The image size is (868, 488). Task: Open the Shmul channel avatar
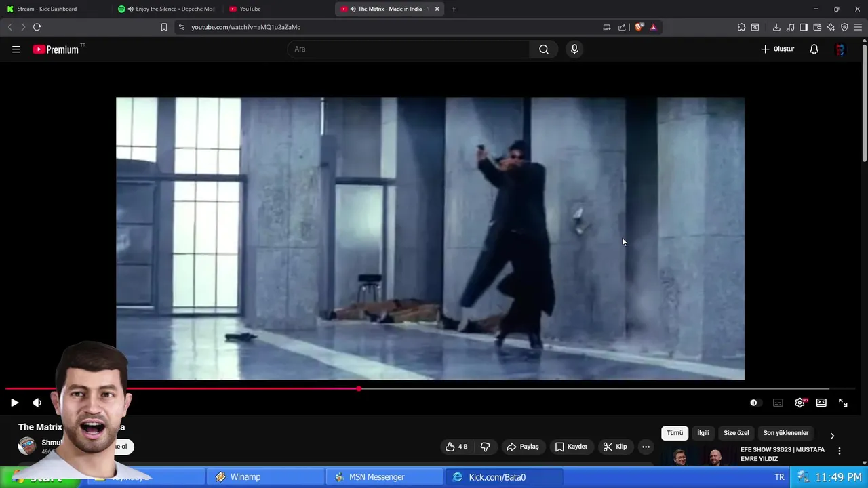27,445
